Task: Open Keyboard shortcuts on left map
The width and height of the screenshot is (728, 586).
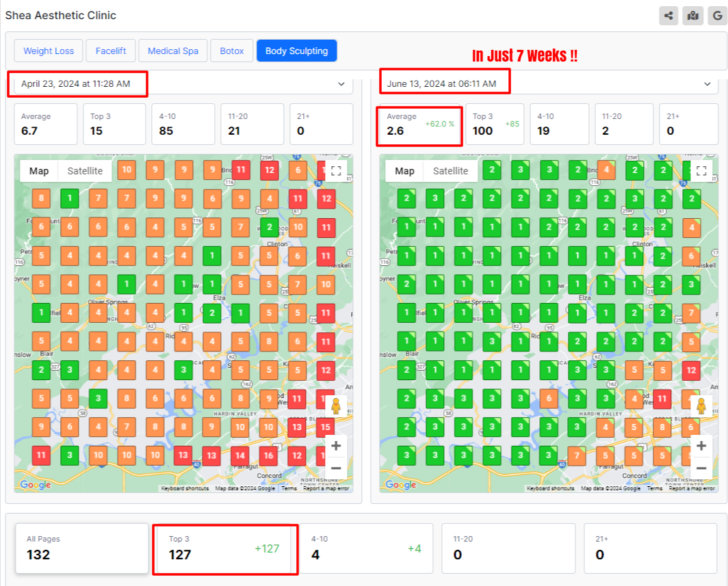Action: pyautogui.click(x=184, y=488)
